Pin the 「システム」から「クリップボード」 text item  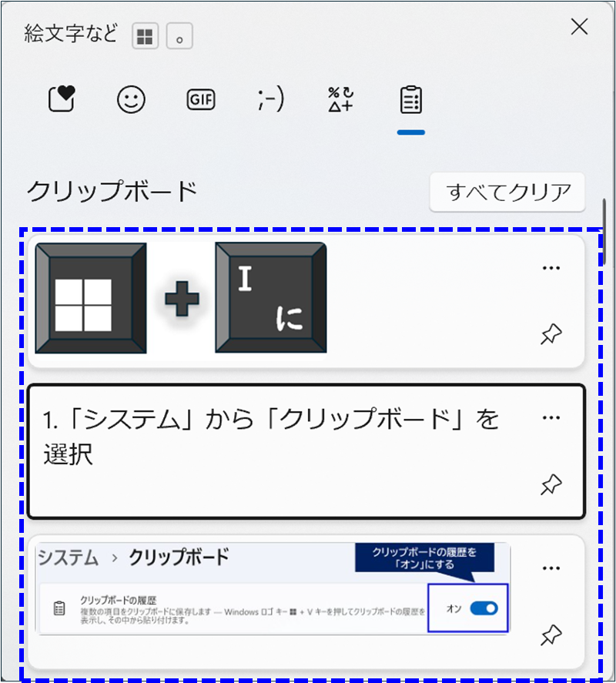(x=551, y=485)
